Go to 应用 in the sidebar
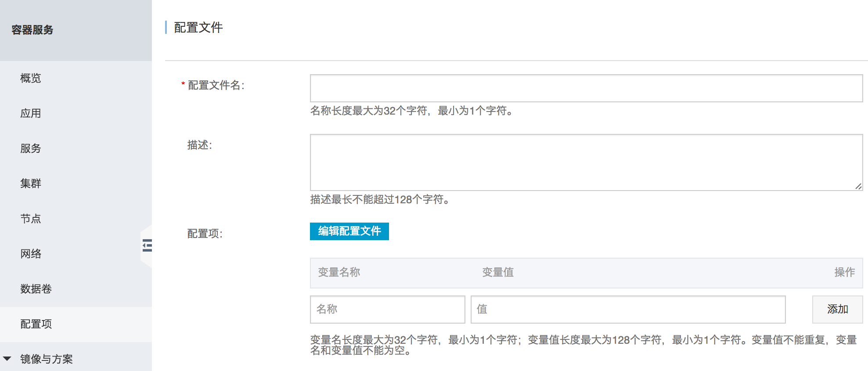The height and width of the screenshot is (371, 868). [x=31, y=113]
